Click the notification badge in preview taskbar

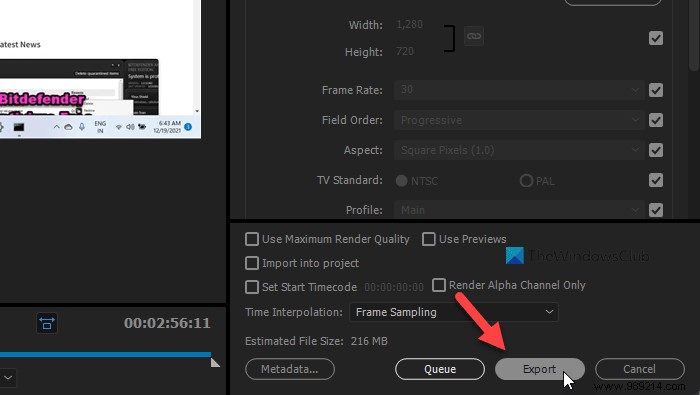188,127
